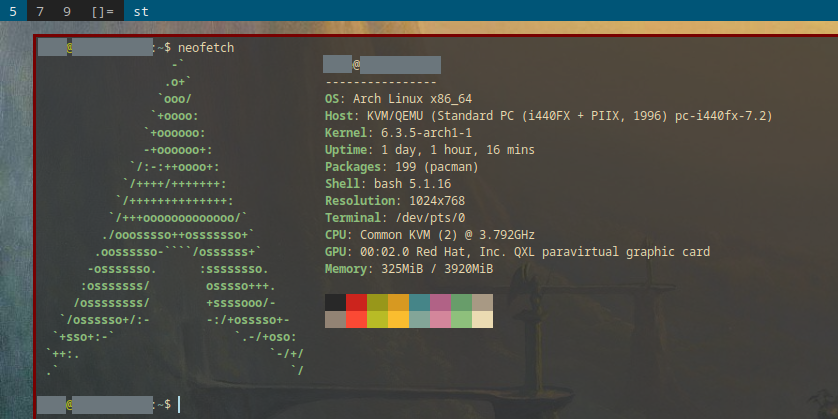Select the Resolution: 1024x768 line

pyautogui.click(x=395, y=201)
